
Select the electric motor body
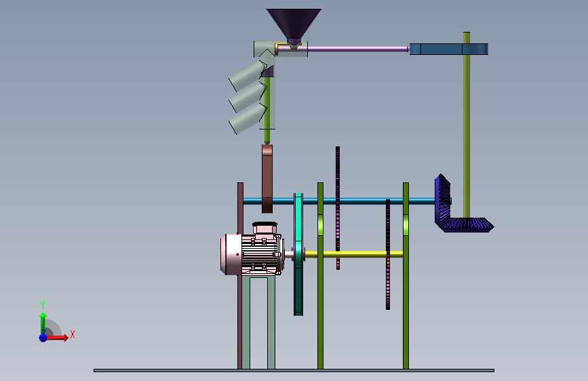point(251,254)
